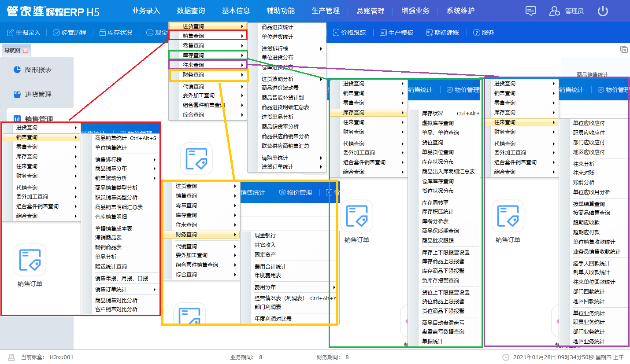Open 期初建账 toolbar shortcut
630x364 pixels.
pyautogui.click(x=443, y=33)
